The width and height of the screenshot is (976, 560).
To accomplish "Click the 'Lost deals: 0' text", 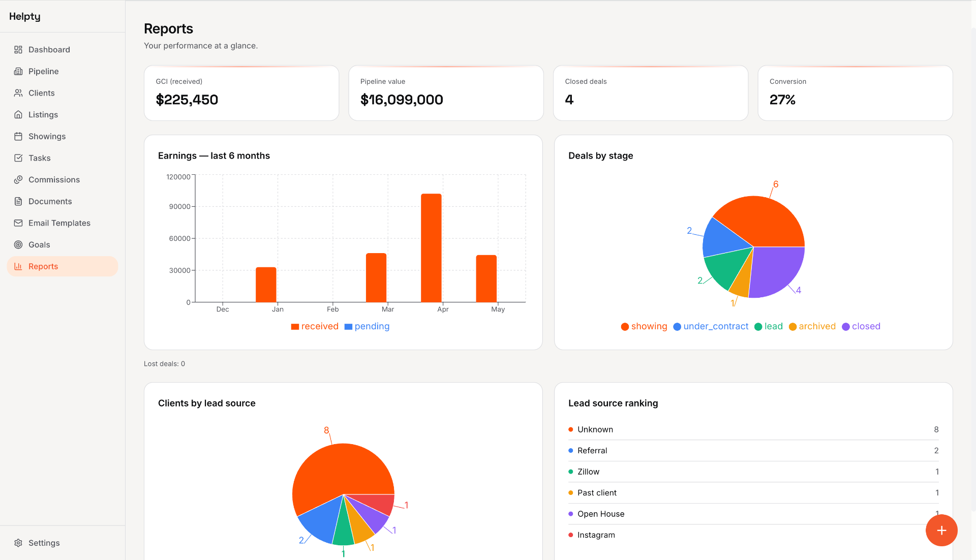I will (x=164, y=364).
